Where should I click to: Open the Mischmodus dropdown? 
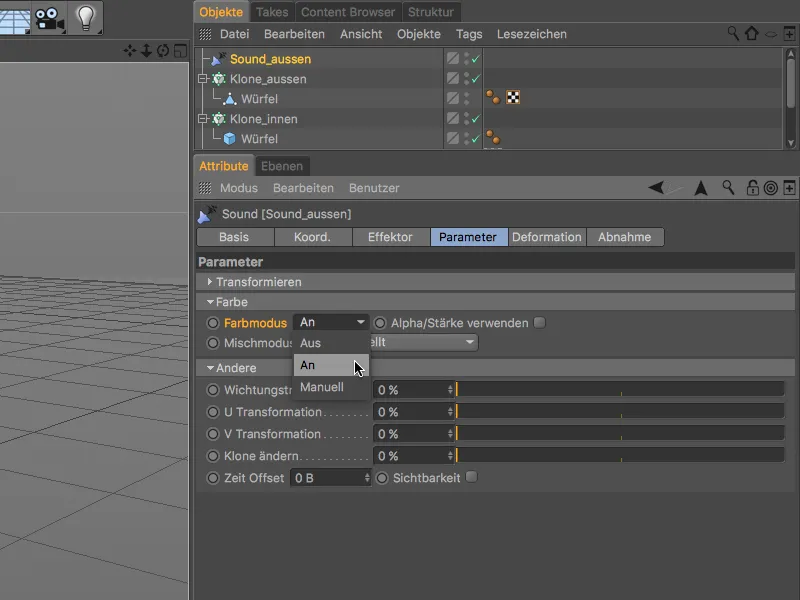(423, 342)
